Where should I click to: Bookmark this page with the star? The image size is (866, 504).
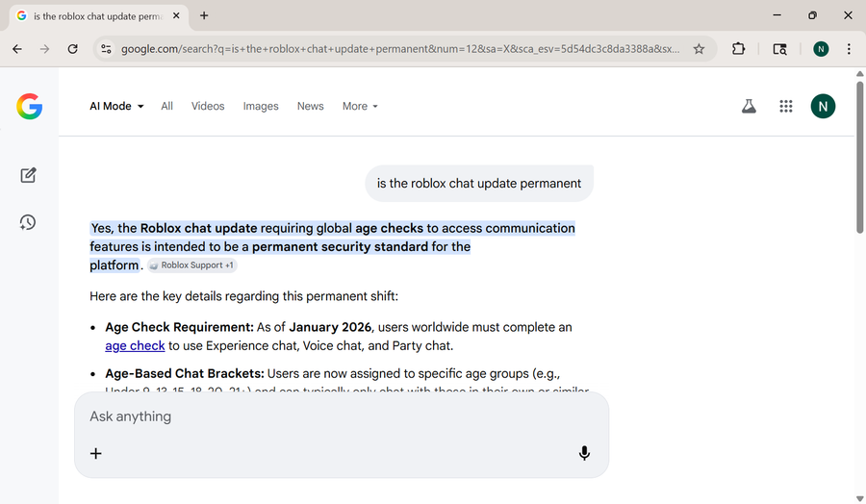pos(699,49)
